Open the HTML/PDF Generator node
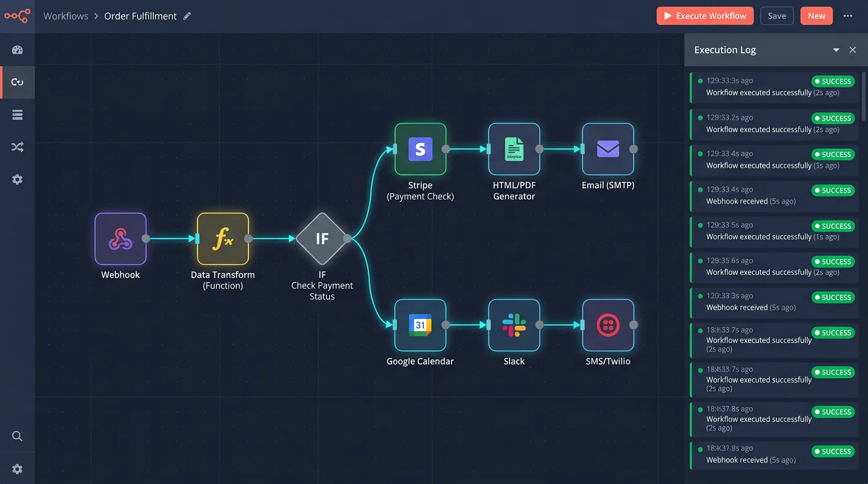Screen dimensions: 868x484 (513, 149)
